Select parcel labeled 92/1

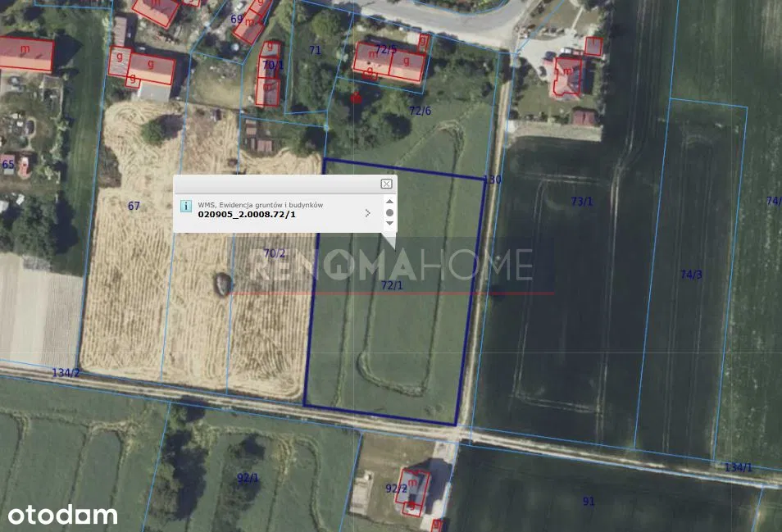(248, 478)
